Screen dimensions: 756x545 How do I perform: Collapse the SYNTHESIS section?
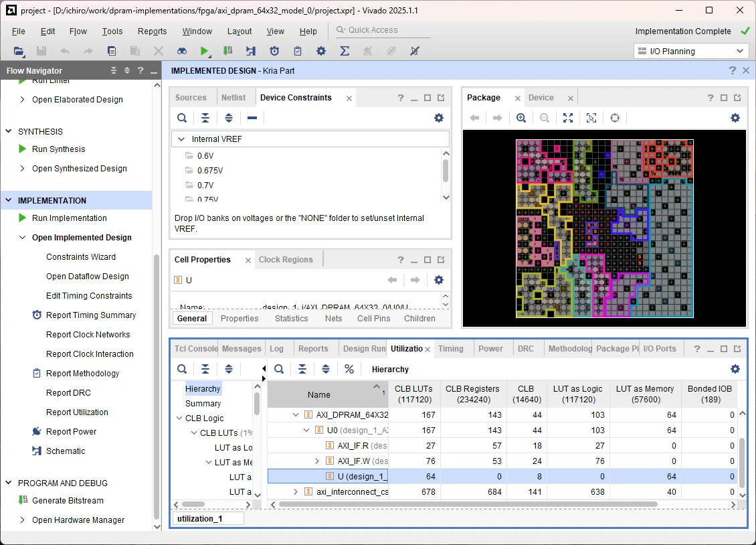[x=9, y=131]
